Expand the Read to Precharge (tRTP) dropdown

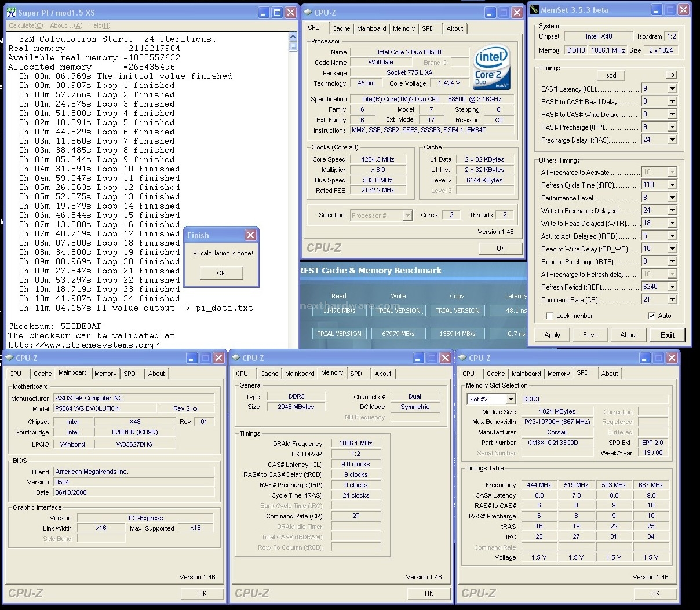[x=672, y=261]
